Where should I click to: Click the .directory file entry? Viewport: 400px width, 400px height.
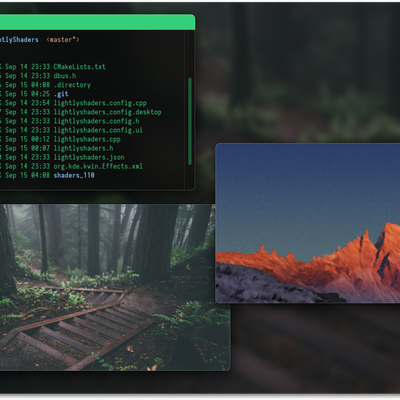click(x=72, y=85)
